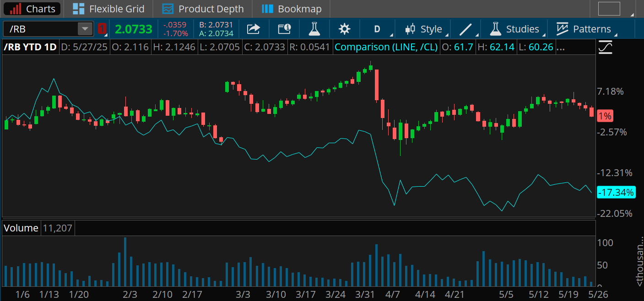644x301 pixels.
Task: Click the volume value 11,207
Action: (x=57, y=228)
